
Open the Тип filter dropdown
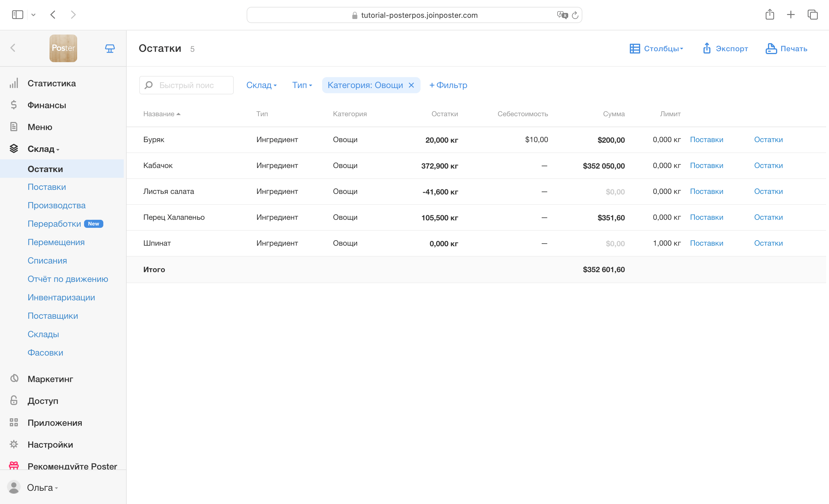coord(302,85)
